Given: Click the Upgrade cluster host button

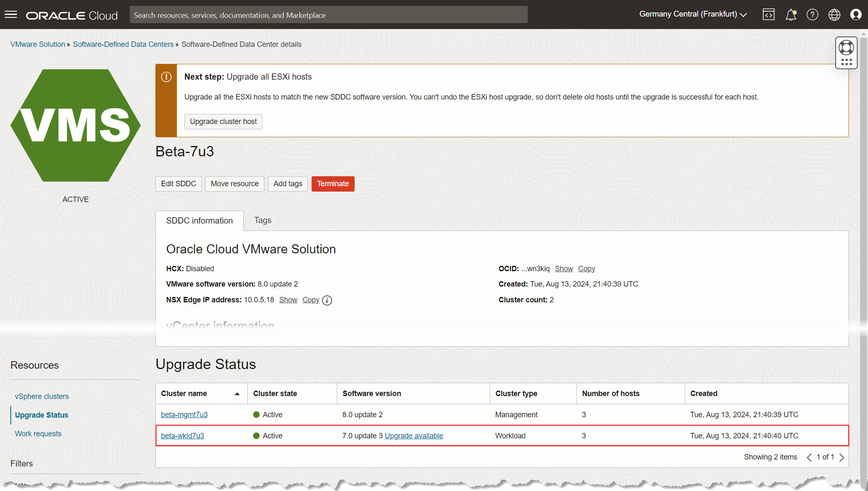Looking at the screenshot, I should tap(223, 122).
